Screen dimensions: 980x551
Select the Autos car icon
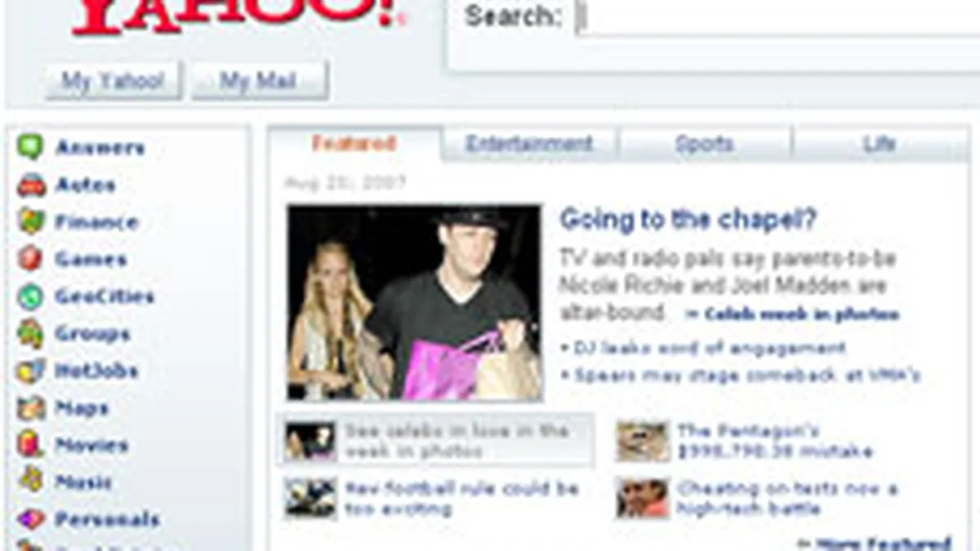[x=31, y=184]
